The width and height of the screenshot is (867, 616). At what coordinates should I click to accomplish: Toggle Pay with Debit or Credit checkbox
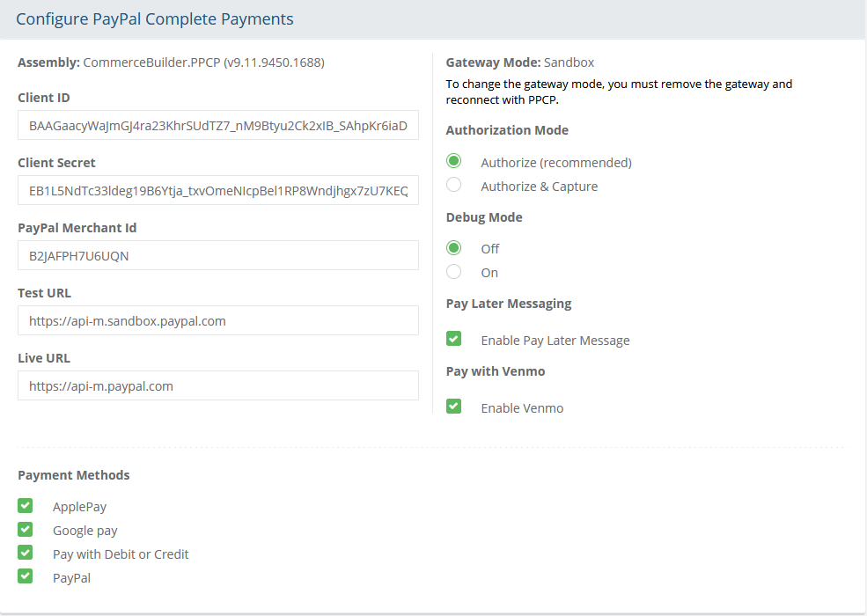tap(26, 554)
